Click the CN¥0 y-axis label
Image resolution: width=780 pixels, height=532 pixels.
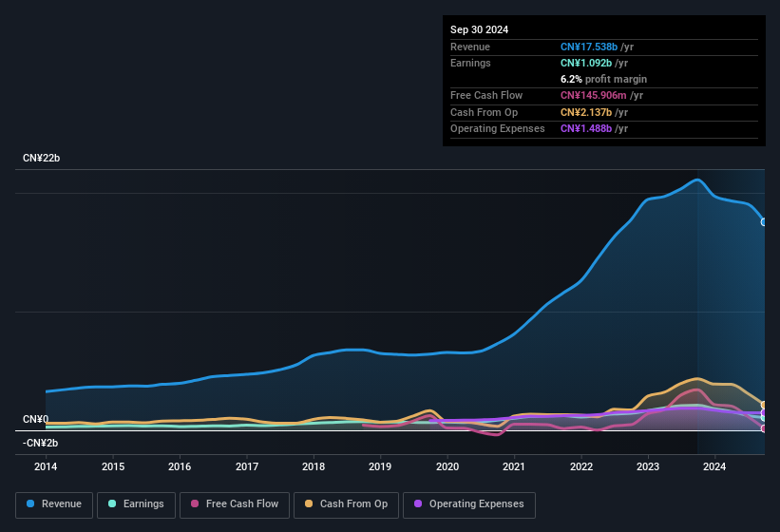[x=36, y=419]
